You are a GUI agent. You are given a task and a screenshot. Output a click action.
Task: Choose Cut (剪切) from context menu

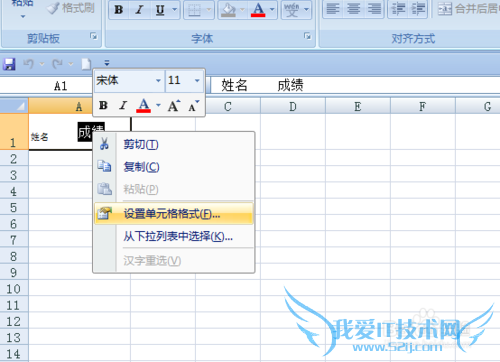174,145
